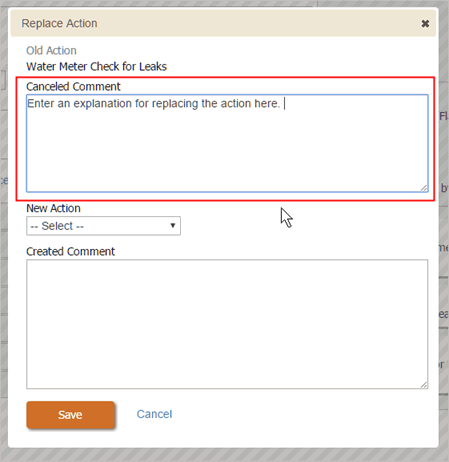The height and width of the screenshot is (462, 449).
Task: Place cursor after 'here.' in Canceled Comment
Action: click(283, 104)
